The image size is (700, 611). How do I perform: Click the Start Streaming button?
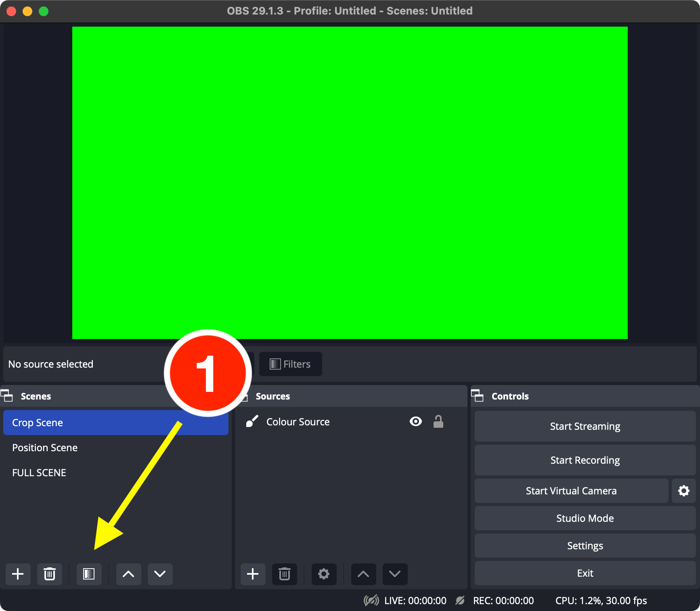pyautogui.click(x=585, y=426)
